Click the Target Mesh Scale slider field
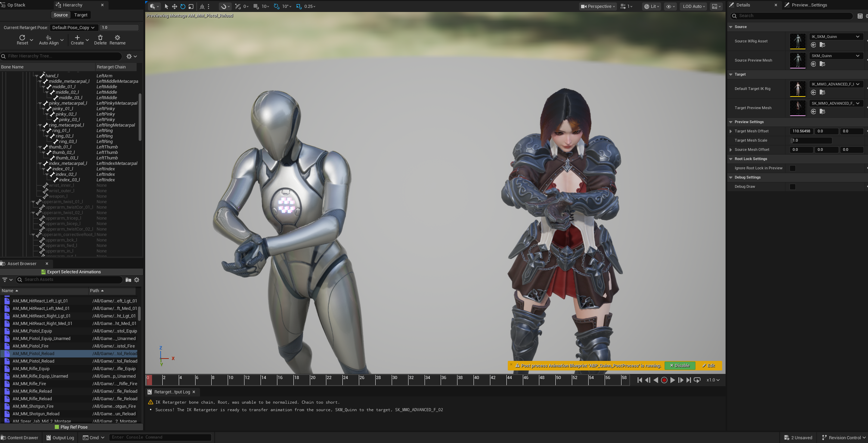The image size is (868, 443). click(811, 141)
